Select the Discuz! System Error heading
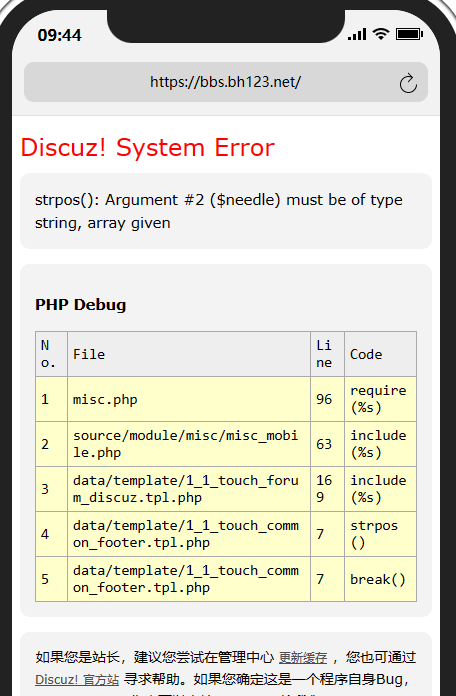Viewport: 456px width, 696px height. coord(147,147)
